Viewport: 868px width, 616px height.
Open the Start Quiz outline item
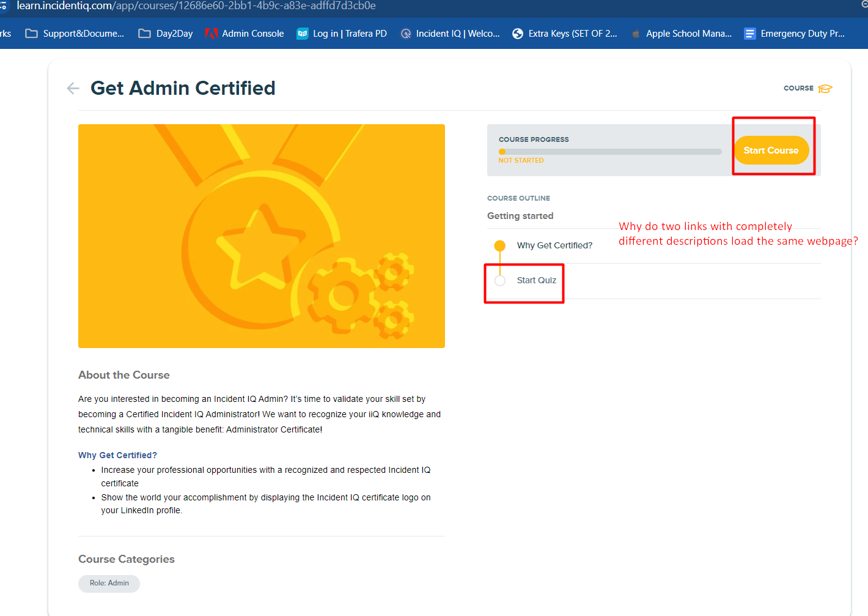tap(537, 280)
